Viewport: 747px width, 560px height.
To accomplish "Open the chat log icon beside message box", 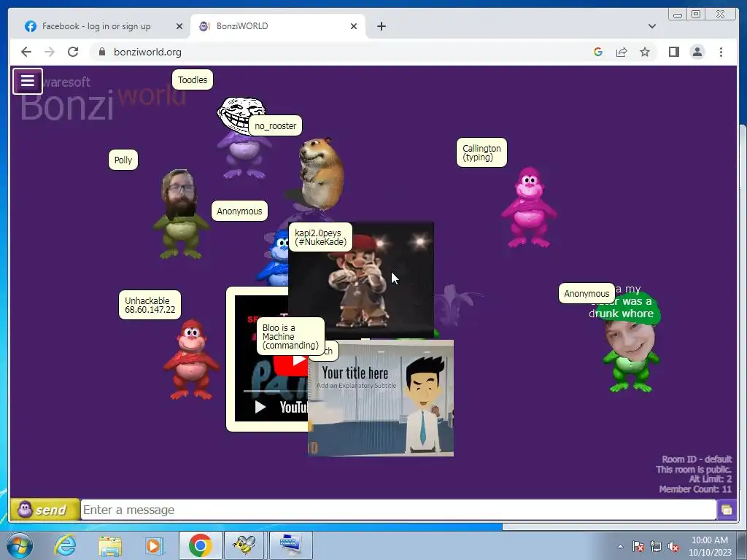I will tap(727, 510).
